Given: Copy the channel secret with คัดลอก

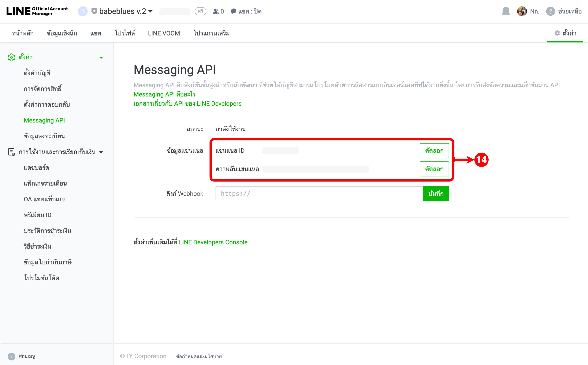Looking at the screenshot, I should [434, 169].
